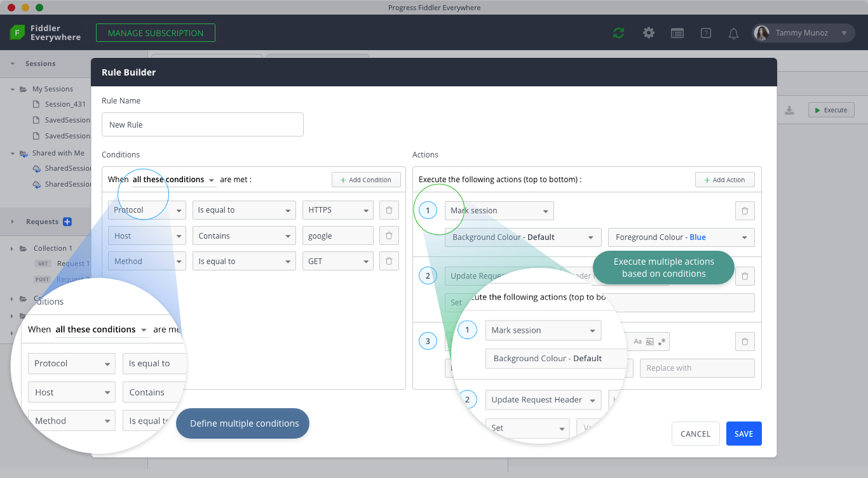Image resolution: width=868 pixels, height=478 pixels.
Task: Add new request with blue plus icon
Action: [67, 222]
